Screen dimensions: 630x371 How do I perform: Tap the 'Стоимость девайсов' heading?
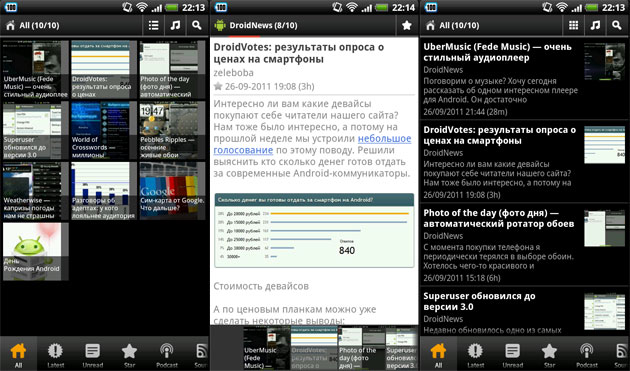[x=261, y=286]
